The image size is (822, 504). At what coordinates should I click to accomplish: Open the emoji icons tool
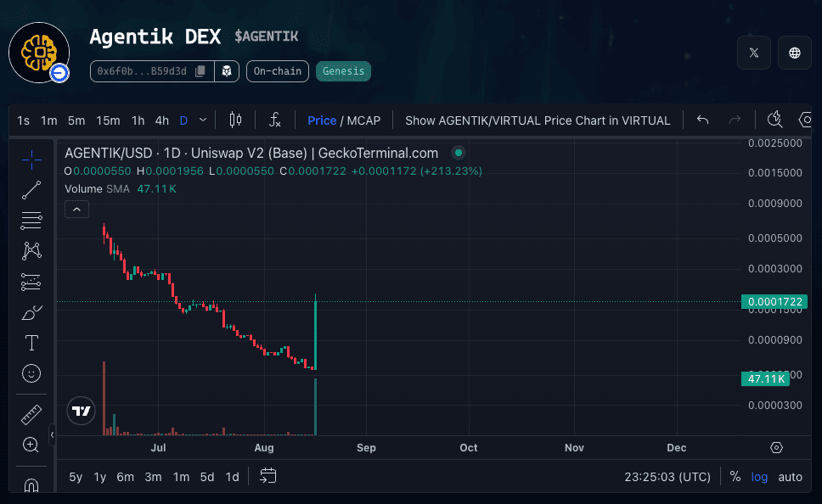coord(31,373)
